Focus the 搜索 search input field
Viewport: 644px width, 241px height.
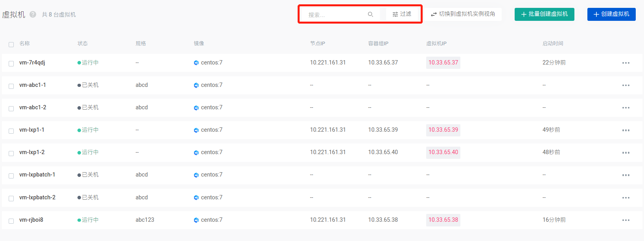pyautogui.click(x=336, y=15)
